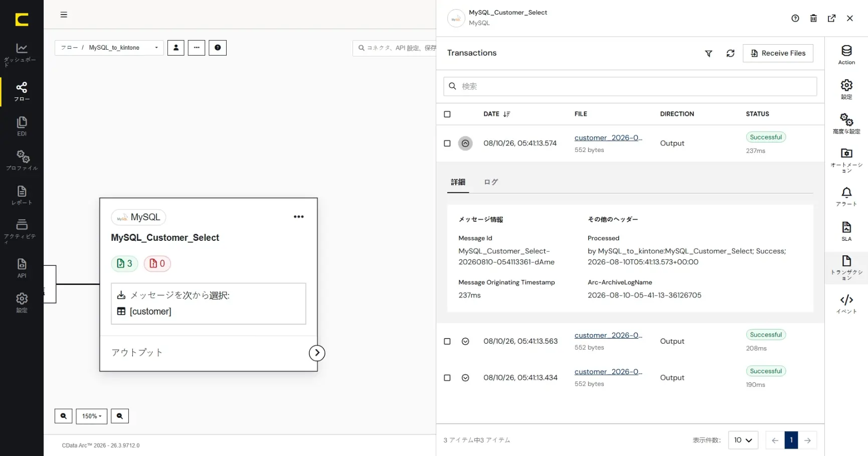Filter the Transactions list

point(709,53)
